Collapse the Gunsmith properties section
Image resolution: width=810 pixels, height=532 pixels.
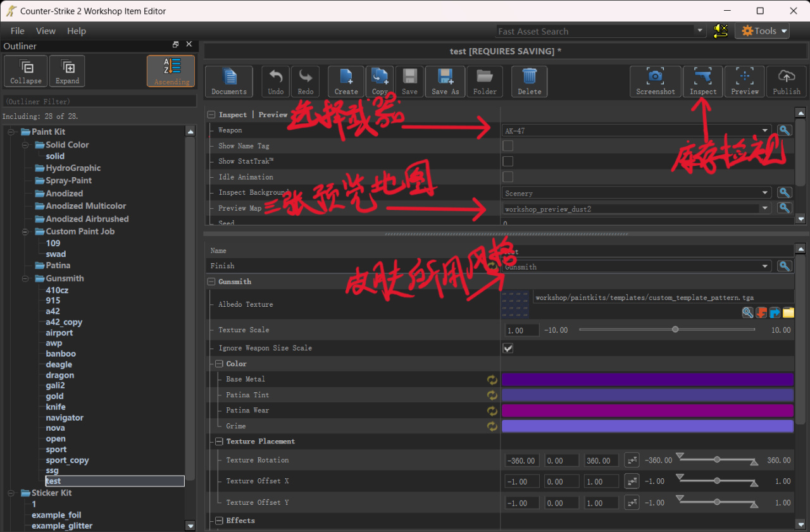pyautogui.click(x=211, y=281)
